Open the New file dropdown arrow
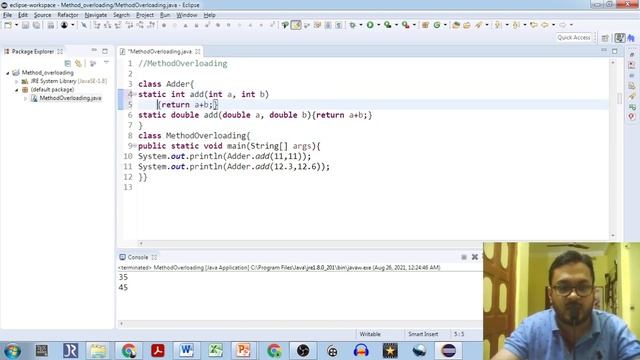This screenshot has height=360, width=640. pos(16,25)
